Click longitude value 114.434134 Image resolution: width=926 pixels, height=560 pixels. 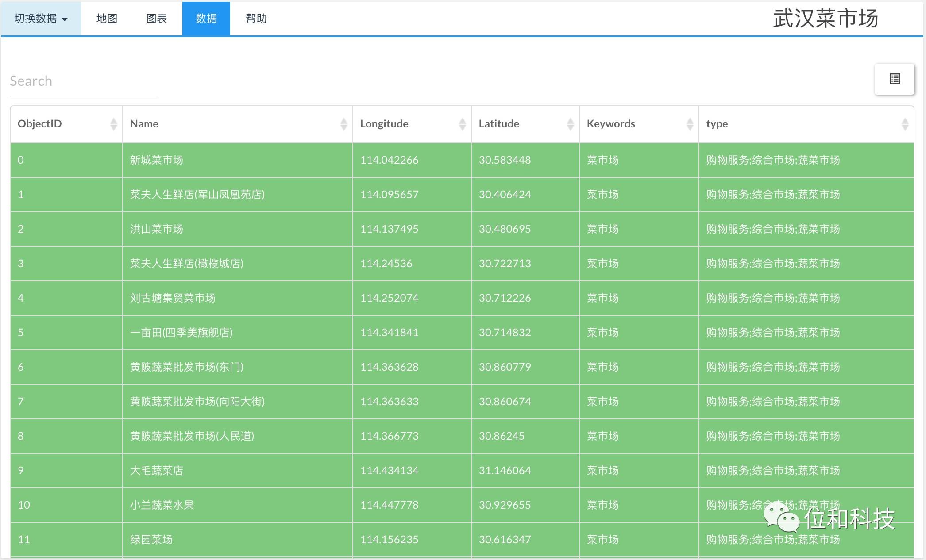click(390, 471)
